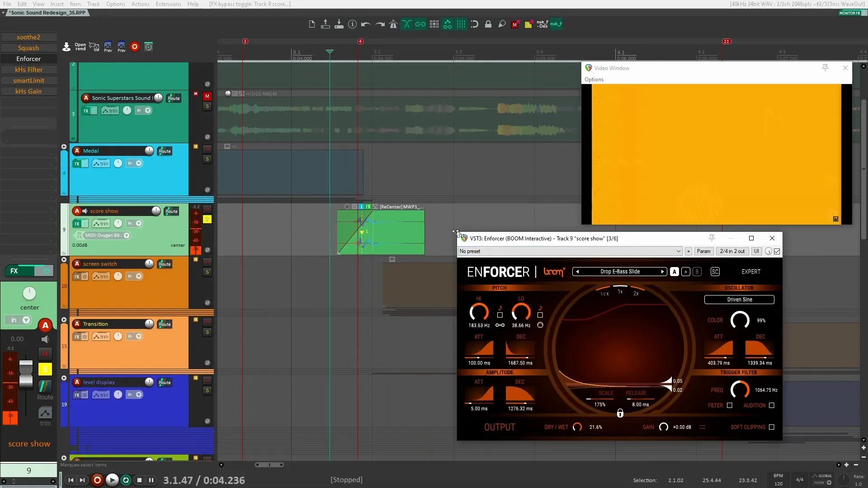Viewport: 868px width, 488px height.
Task: Toggle ripple editing grid-squares icon
Action: (x=434, y=24)
